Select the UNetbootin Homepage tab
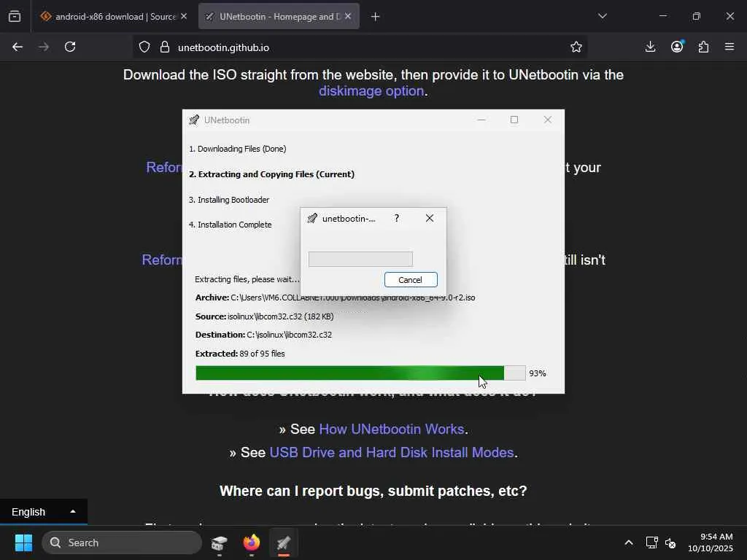 279,17
